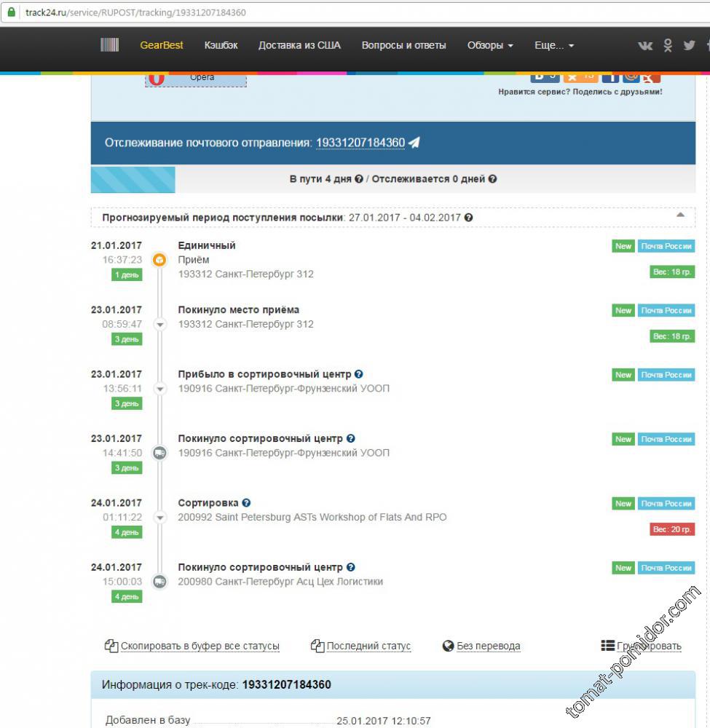Viewport: 710px width, 728px height.
Task: Click 'Почта России' badge on 'Сортировка' row
Action: pos(666,503)
